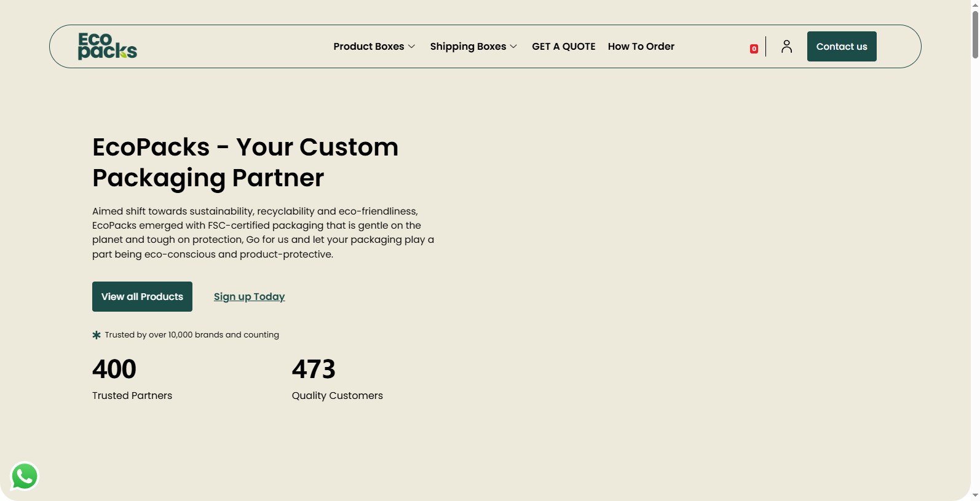Go home via the EcoPacks logo
This screenshot has height=501, width=980.
(108, 46)
